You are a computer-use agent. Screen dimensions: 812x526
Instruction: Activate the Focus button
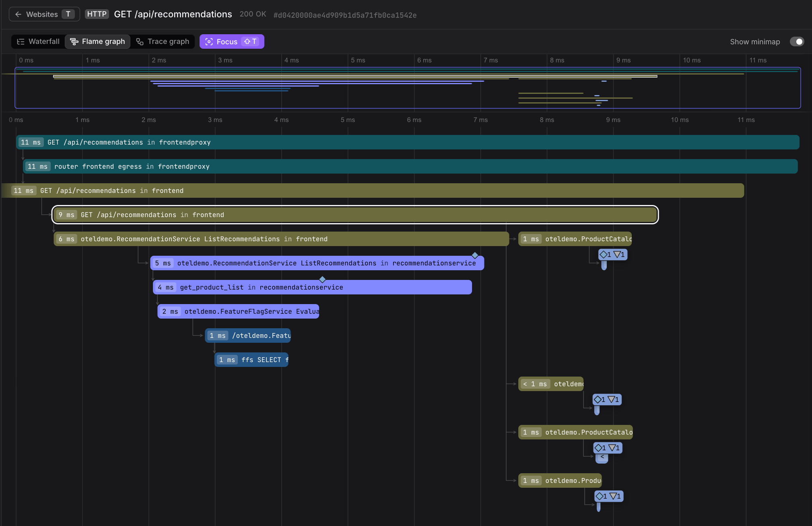point(232,41)
